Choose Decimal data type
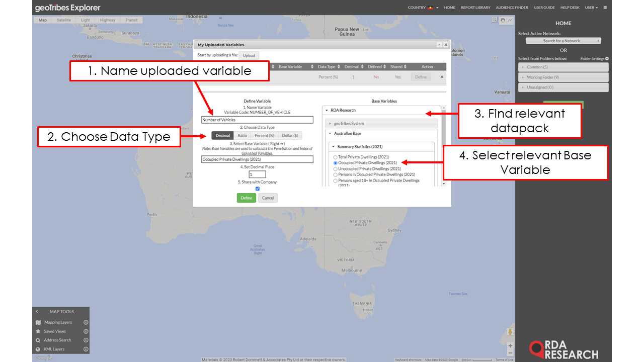The height and width of the screenshot is (362, 644). [x=222, y=136]
